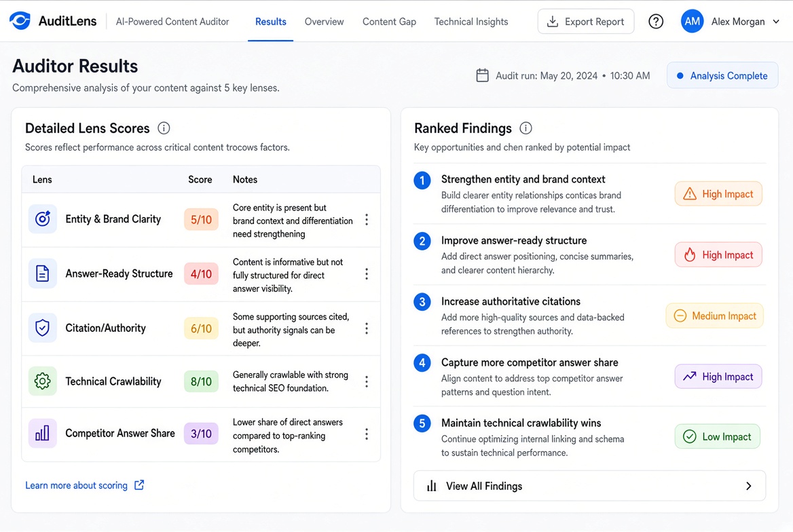Click the Increase authoritative citations heading
Screen dimensions: 793x532
tap(511, 301)
